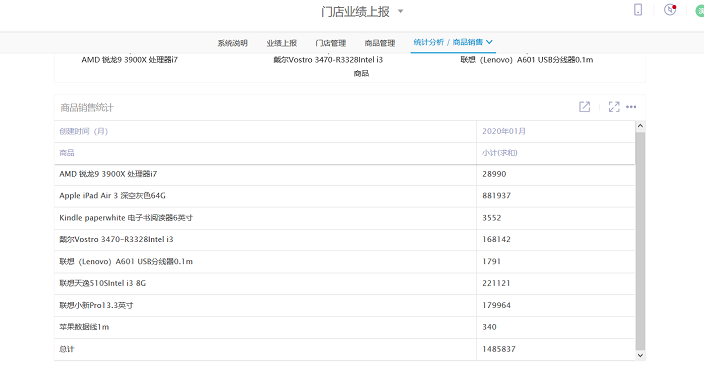Open the more options ellipsis menu
704x390 pixels.
pos(631,107)
